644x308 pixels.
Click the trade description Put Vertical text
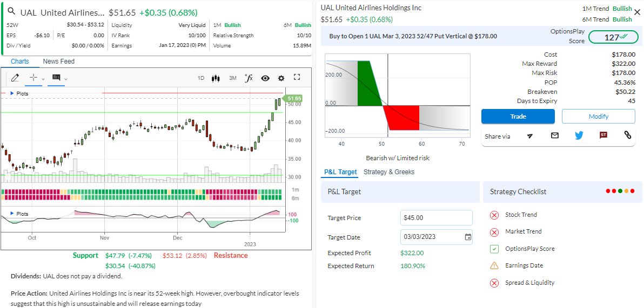pos(413,36)
